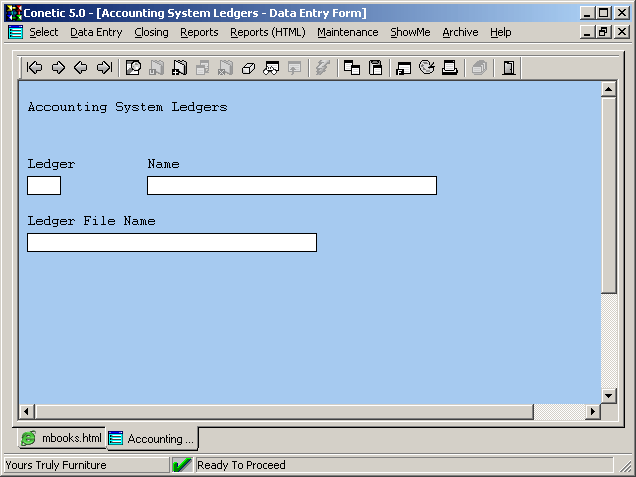
Task: Click the right arrow toolbar icon
Action: [58, 68]
